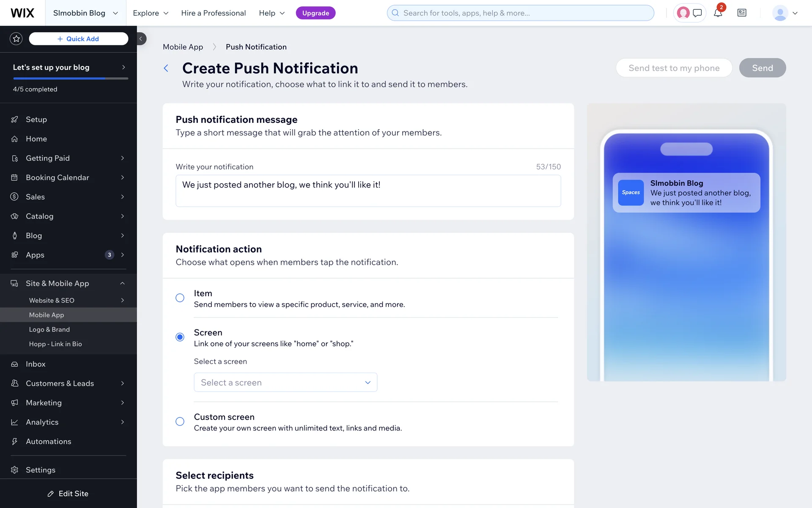
Task: Click the news feed icon in the header
Action: (742, 13)
